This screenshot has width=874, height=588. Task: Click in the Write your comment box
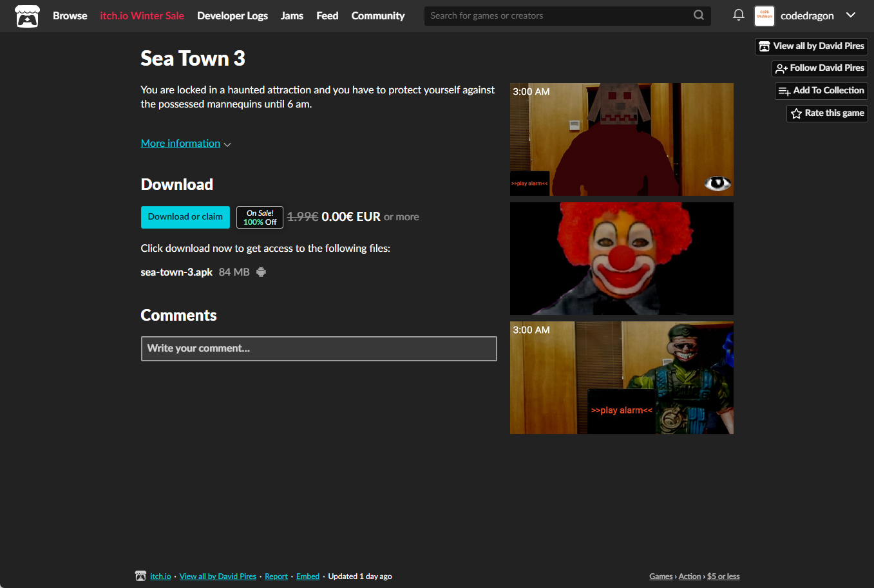pyautogui.click(x=319, y=348)
